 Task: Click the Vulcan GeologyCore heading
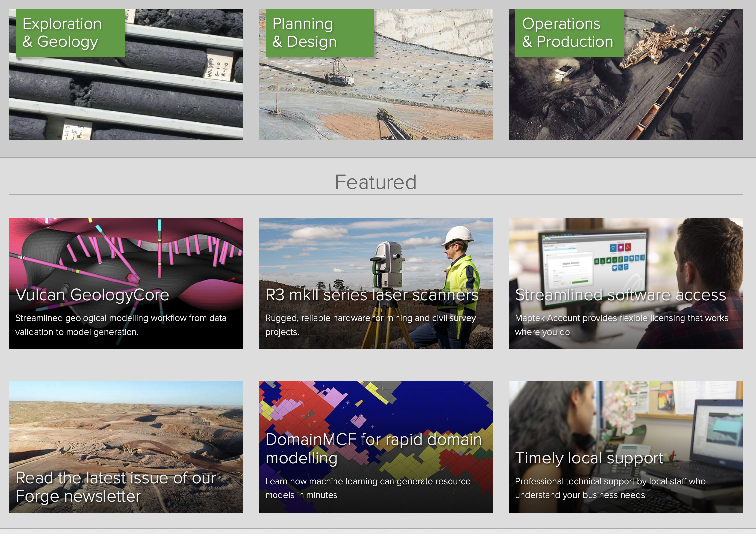point(92,295)
